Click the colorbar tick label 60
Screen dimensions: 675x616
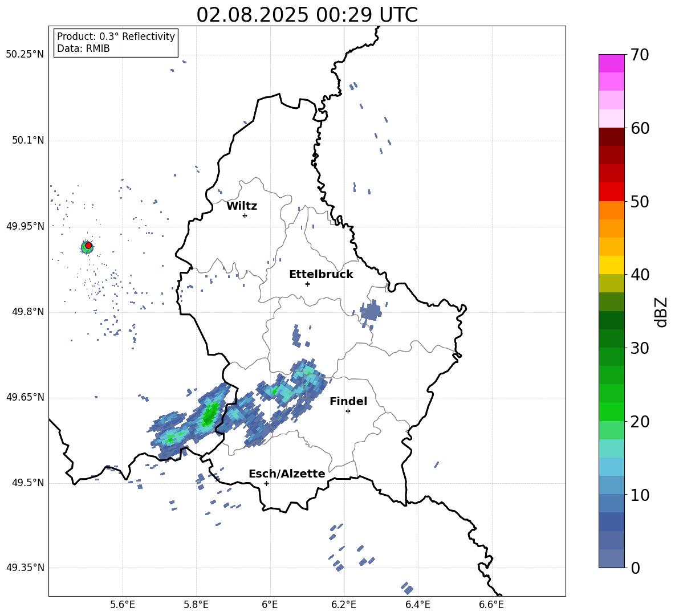coord(640,128)
